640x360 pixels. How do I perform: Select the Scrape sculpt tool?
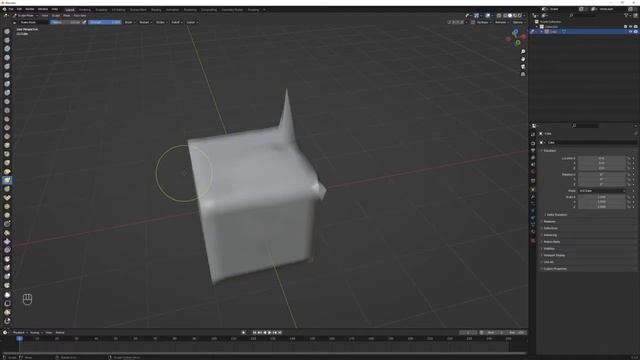[x=7, y=137]
